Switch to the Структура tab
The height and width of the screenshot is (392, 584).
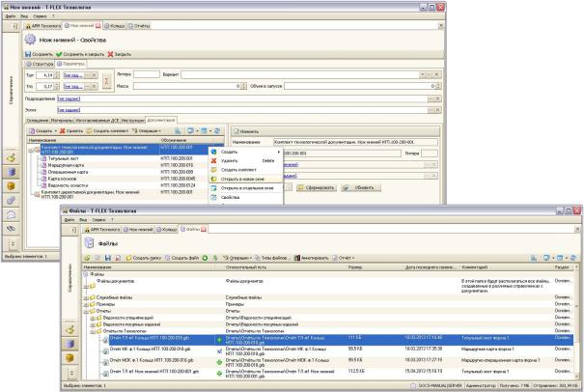(40, 64)
